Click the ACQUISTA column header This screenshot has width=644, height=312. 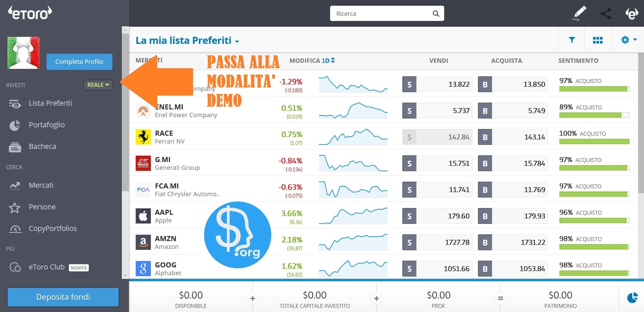[506, 60]
